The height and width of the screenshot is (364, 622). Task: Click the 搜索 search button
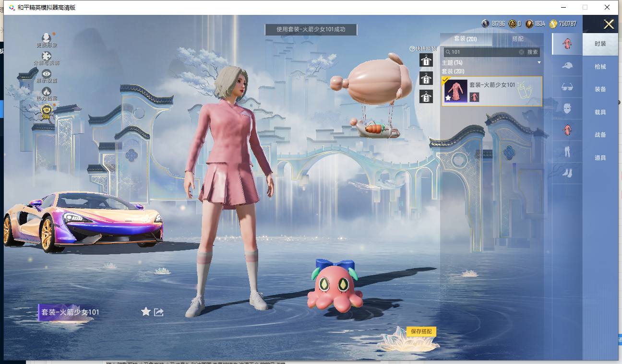(533, 52)
